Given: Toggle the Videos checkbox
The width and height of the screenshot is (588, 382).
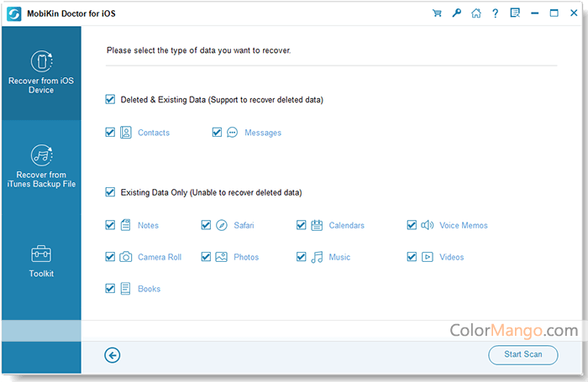Looking at the screenshot, I should (412, 257).
